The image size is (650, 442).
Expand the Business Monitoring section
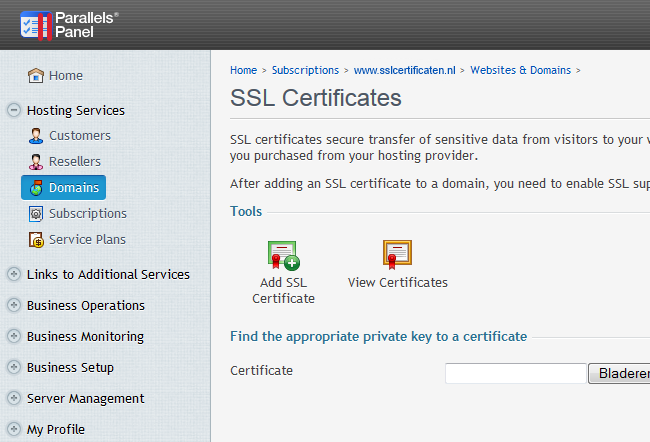click(x=14, y=337)
